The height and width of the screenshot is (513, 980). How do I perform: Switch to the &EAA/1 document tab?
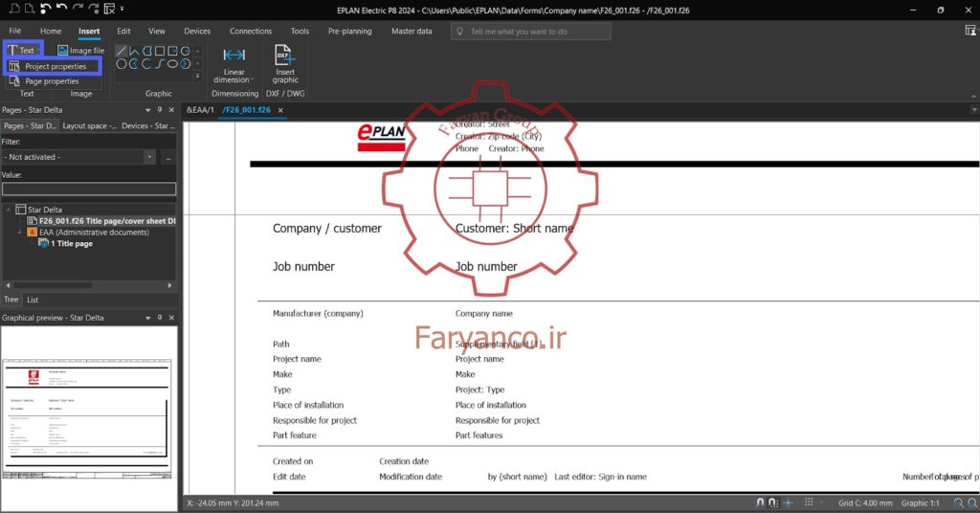(200, 110)
